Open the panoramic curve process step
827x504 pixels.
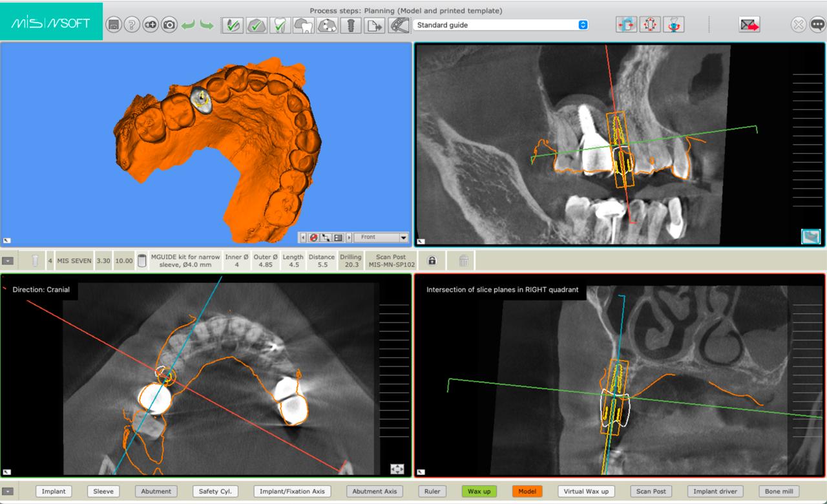click(x=328, y=25)
